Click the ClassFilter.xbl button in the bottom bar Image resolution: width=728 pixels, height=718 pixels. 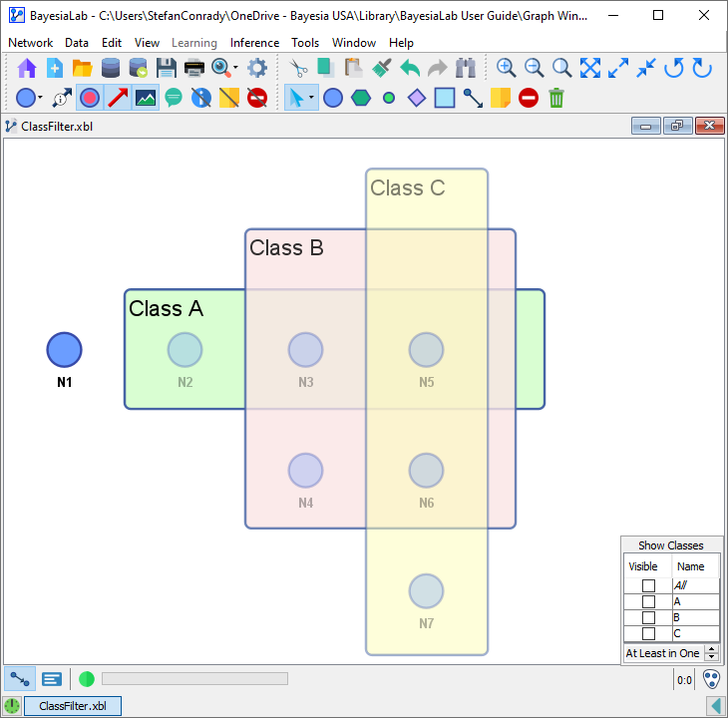click(73, 706)
